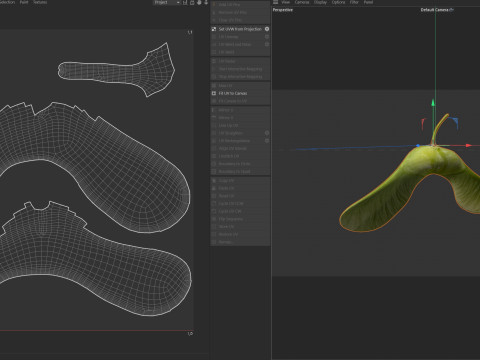Choose the UV Relax command
This screenshot has width=480, height=360.
pyautogui.click(x=227, y=61)
